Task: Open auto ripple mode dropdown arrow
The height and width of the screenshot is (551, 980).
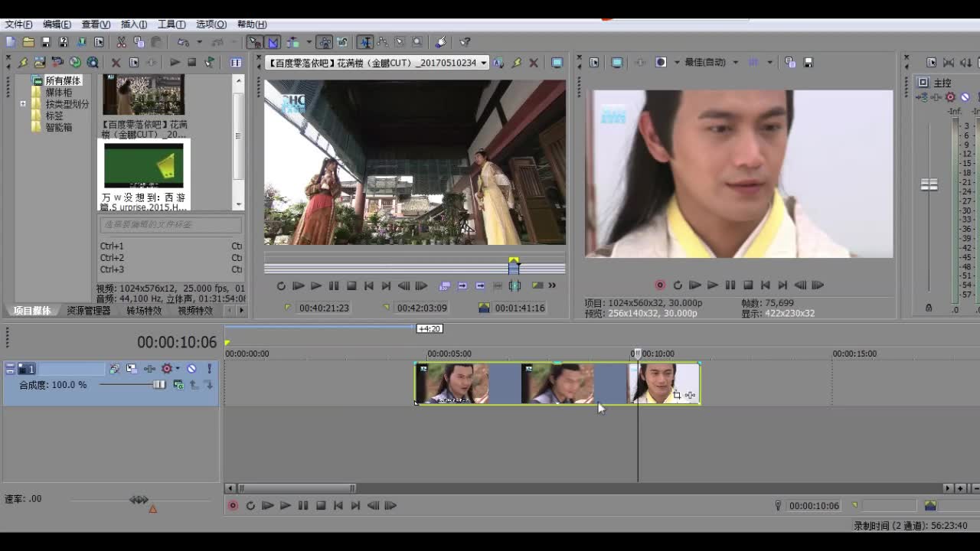Action: pos(309,42)
